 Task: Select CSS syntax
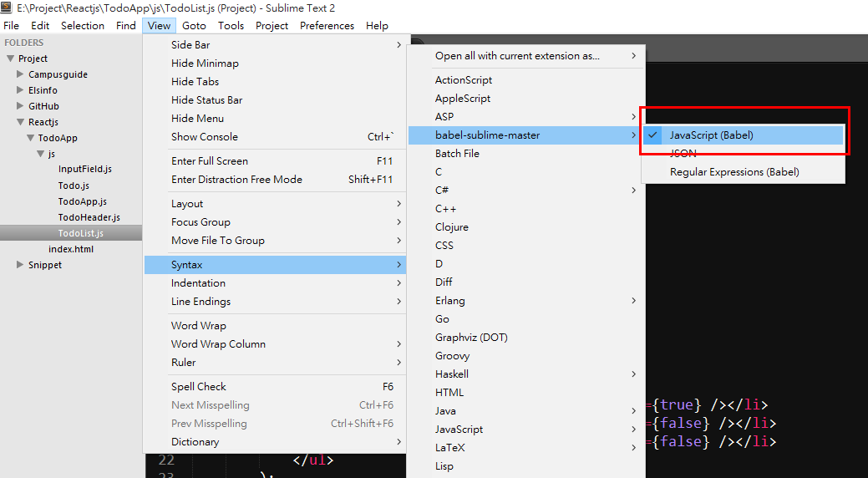[525, 246]
